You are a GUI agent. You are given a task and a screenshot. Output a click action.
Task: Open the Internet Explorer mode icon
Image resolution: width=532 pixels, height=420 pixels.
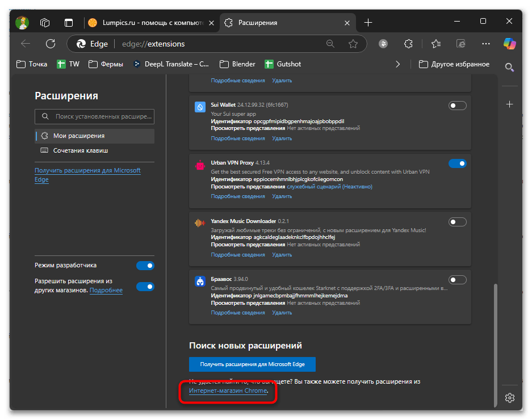pos(461,44)
